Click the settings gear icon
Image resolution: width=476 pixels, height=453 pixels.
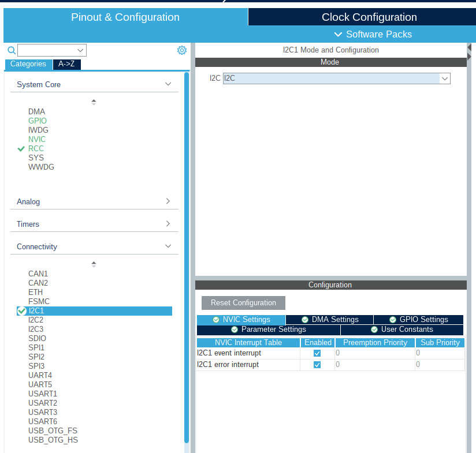click(182, 50)
